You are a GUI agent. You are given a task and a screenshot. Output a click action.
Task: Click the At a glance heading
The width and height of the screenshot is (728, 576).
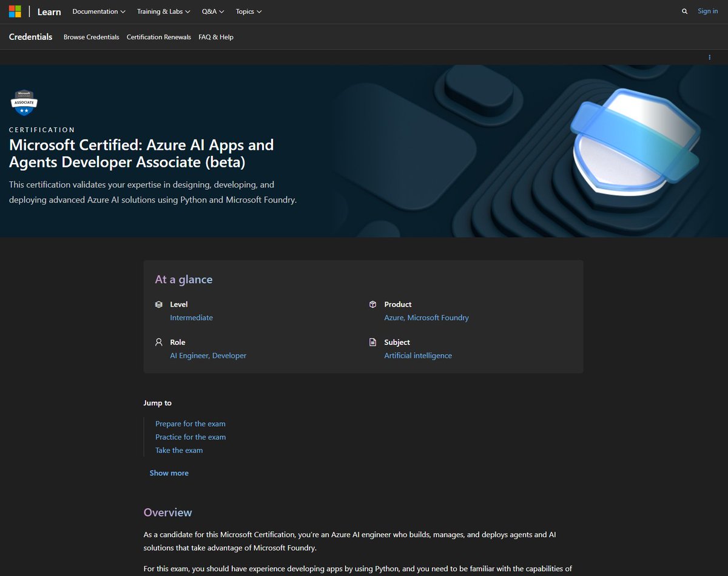coord(184,280)
